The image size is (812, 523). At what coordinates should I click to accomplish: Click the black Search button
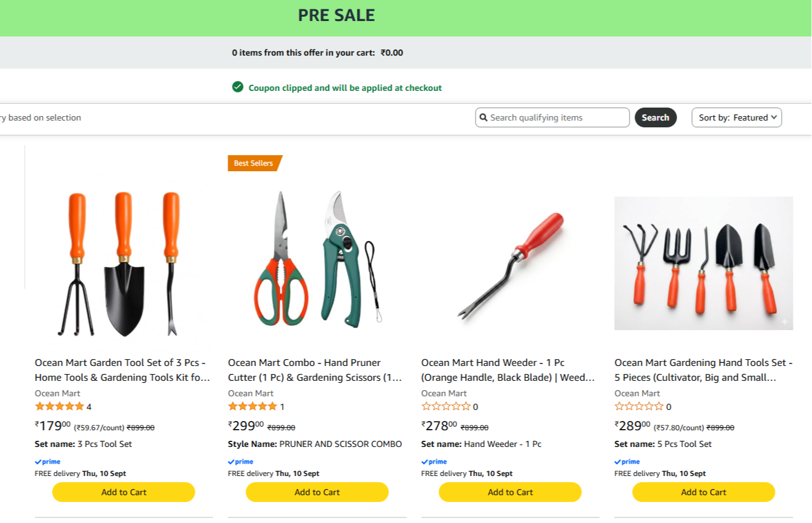coord(656,117)
